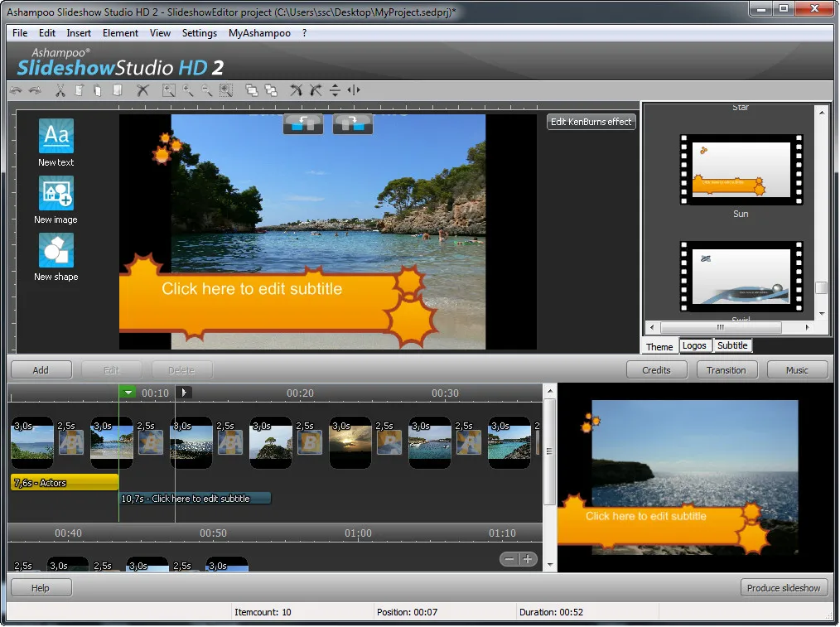Screen dimensions: 840x627
Task: Click the zoom out magnifier icon
Action: coord(206,90)
